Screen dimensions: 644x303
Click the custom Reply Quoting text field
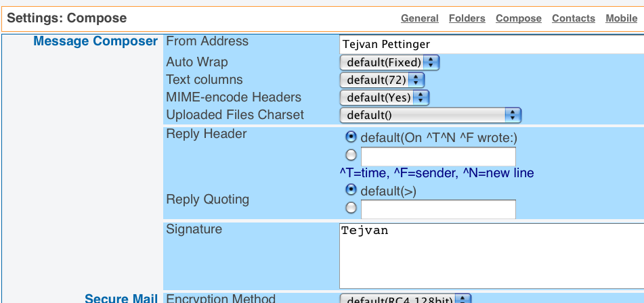pos(438,209)
